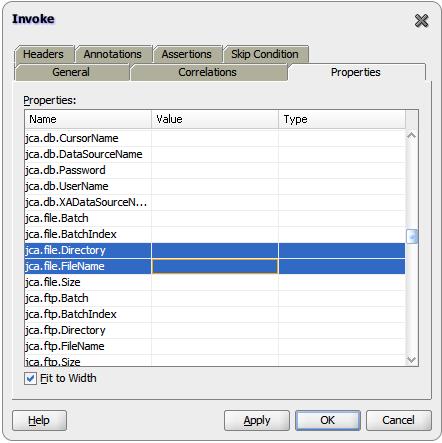442x443 pixels.
Task: Select the jca.db.Password property
Action: pos(215,170)
